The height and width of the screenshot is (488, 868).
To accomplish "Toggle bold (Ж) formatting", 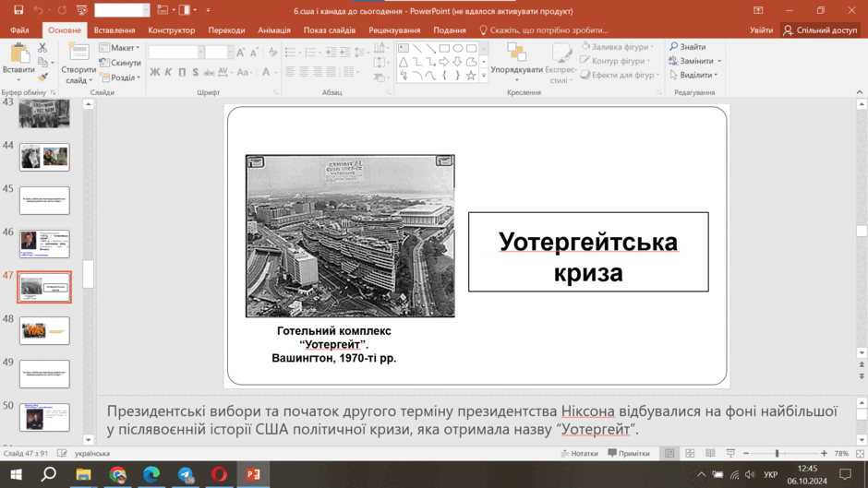I will (x=155, y=72).
